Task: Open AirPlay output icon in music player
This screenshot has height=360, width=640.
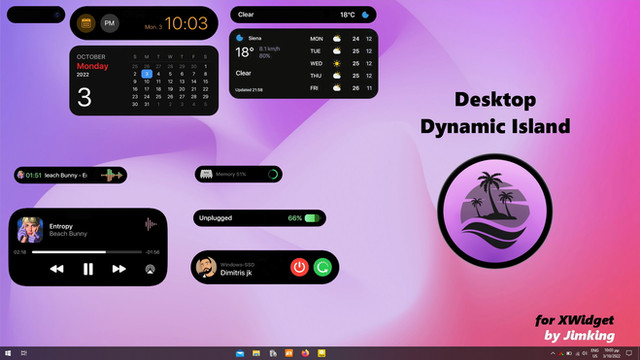Action: pos(150,269)
